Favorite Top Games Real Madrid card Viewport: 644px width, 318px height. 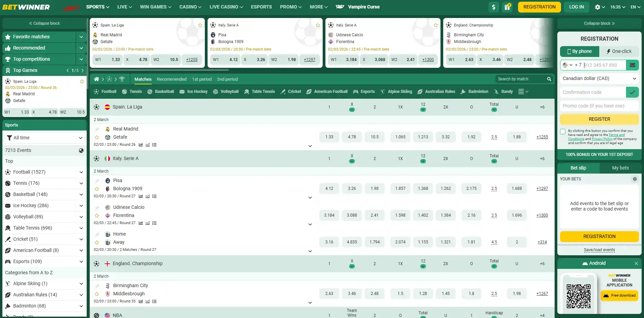click(x=82, y=81)
